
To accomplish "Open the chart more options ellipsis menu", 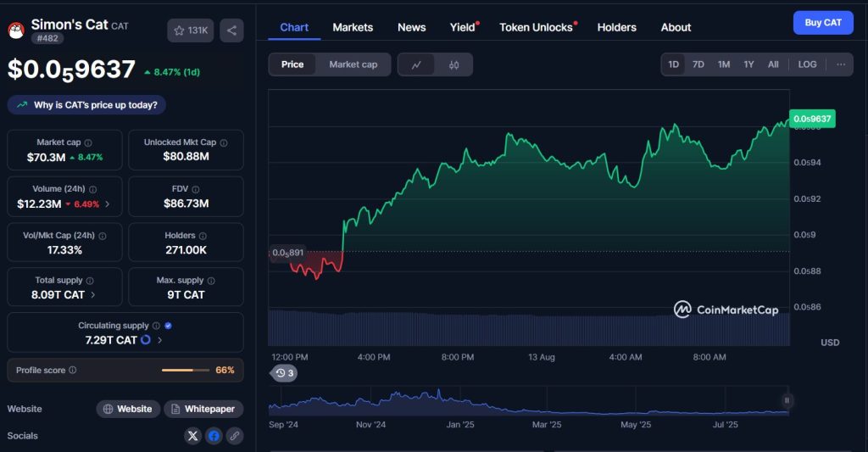I will 840,64.
